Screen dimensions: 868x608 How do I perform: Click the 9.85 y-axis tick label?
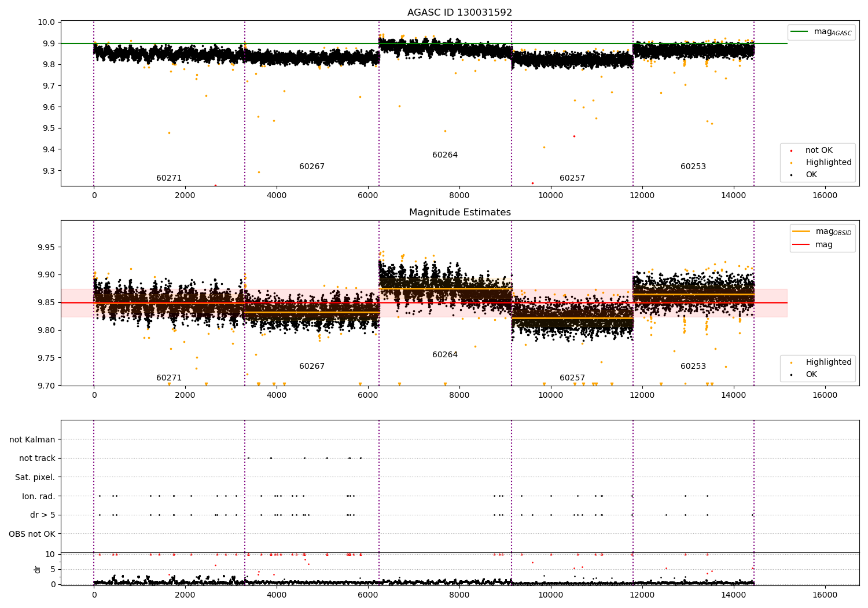pyautogui.click(x=47, y=303)
